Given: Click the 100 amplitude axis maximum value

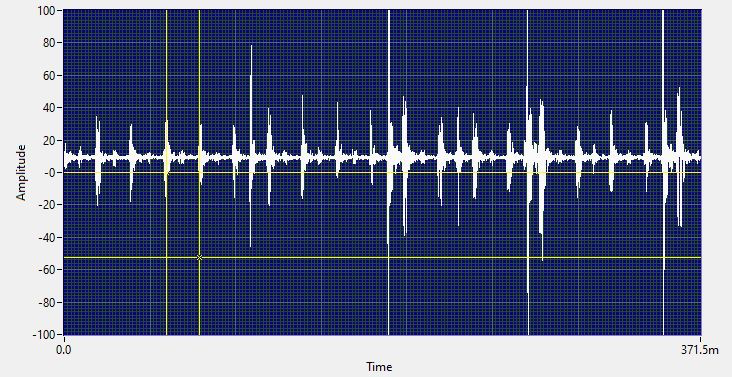Looking at the screenshot, I should click(x=48, y=10).
